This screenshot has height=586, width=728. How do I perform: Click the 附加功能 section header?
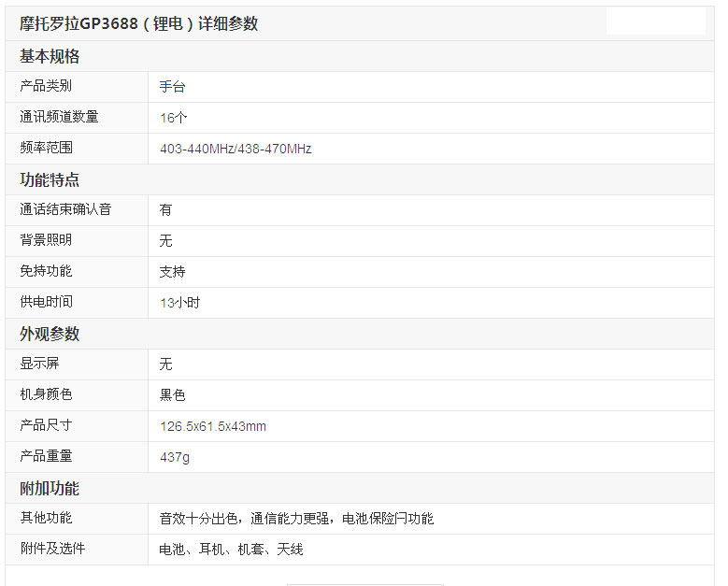[x=50, y=488]
